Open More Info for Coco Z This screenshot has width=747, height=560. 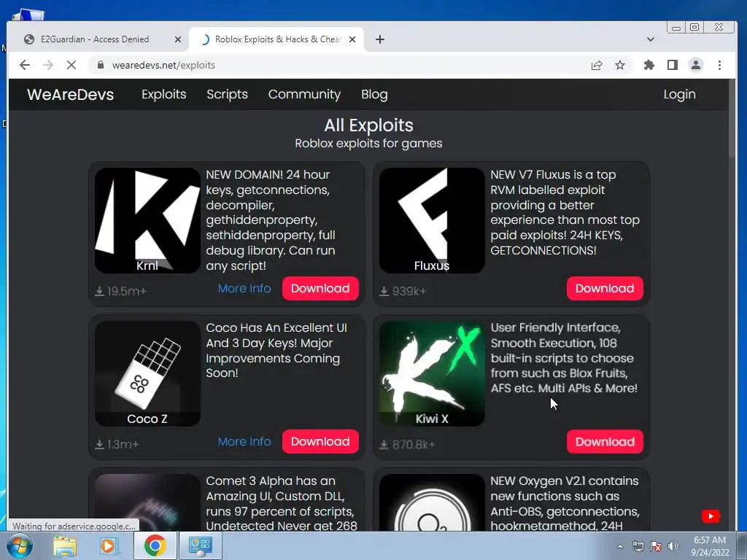[x=244, y=441]
